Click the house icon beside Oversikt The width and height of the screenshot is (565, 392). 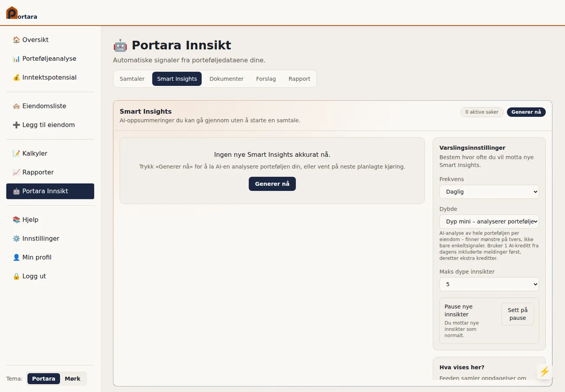tap(17, 40)
